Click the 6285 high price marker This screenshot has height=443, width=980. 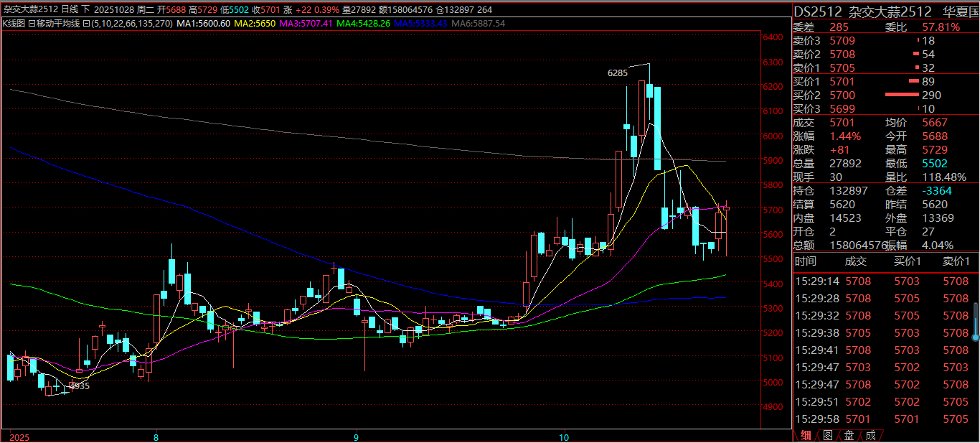[617, 73]
